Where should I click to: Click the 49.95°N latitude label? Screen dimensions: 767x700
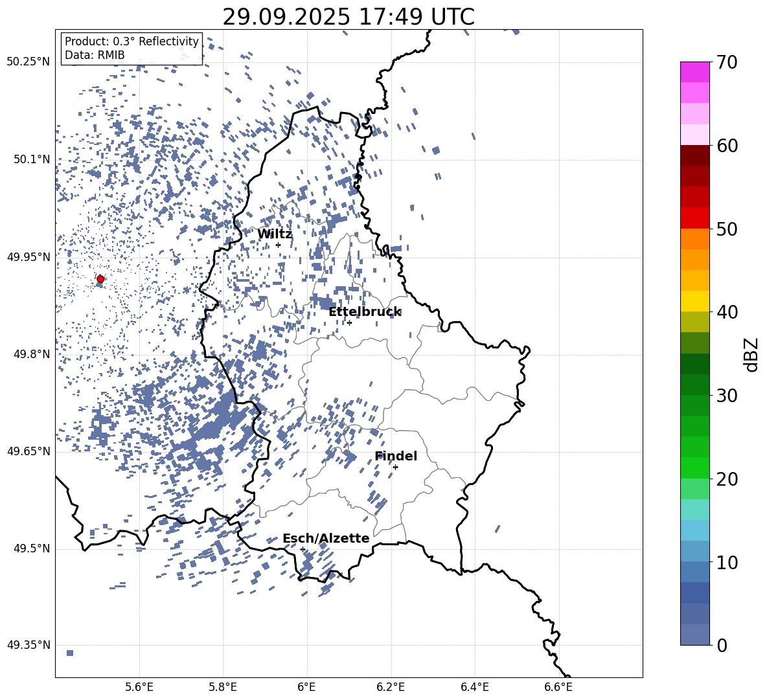coord(29,256)
